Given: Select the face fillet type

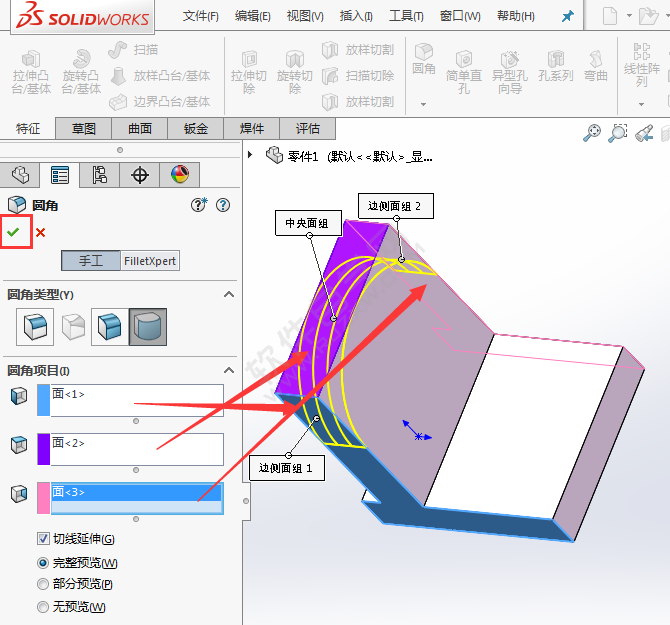Looking at the screenshot, I should 110,327.
